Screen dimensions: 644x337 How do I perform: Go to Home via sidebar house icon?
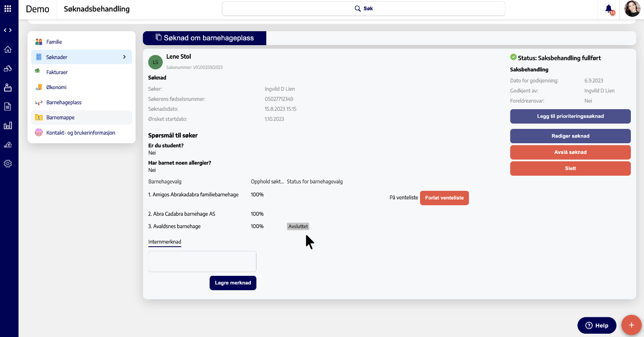pos(8,50)
